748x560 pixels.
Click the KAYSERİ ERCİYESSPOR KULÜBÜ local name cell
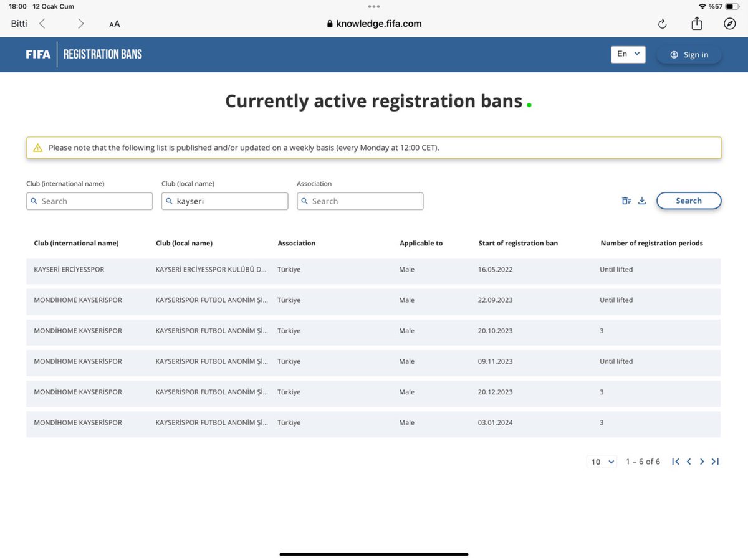(211, 270)
